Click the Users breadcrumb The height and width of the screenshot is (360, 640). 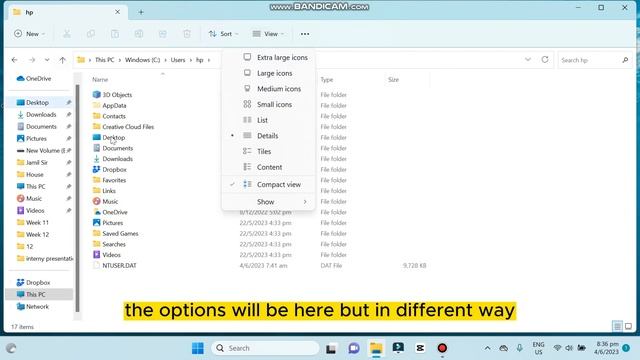click(178, 60)
